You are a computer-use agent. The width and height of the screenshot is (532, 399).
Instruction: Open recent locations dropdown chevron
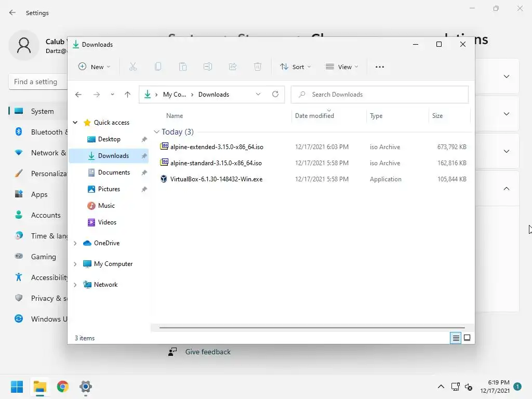(112, 95)
